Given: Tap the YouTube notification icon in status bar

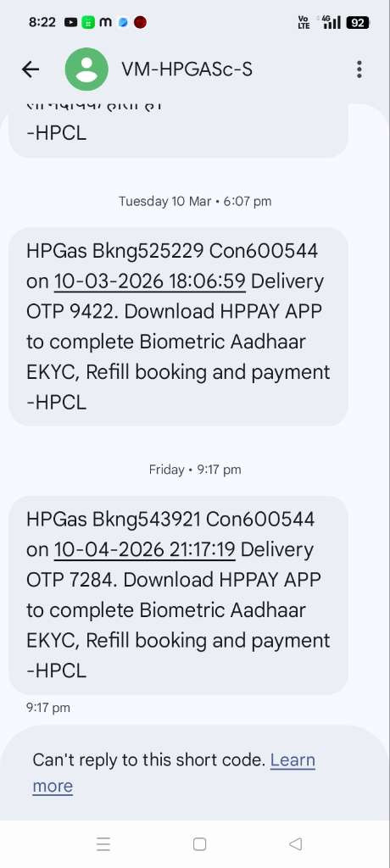Looking at the screenshot, I should coord(71,23).
